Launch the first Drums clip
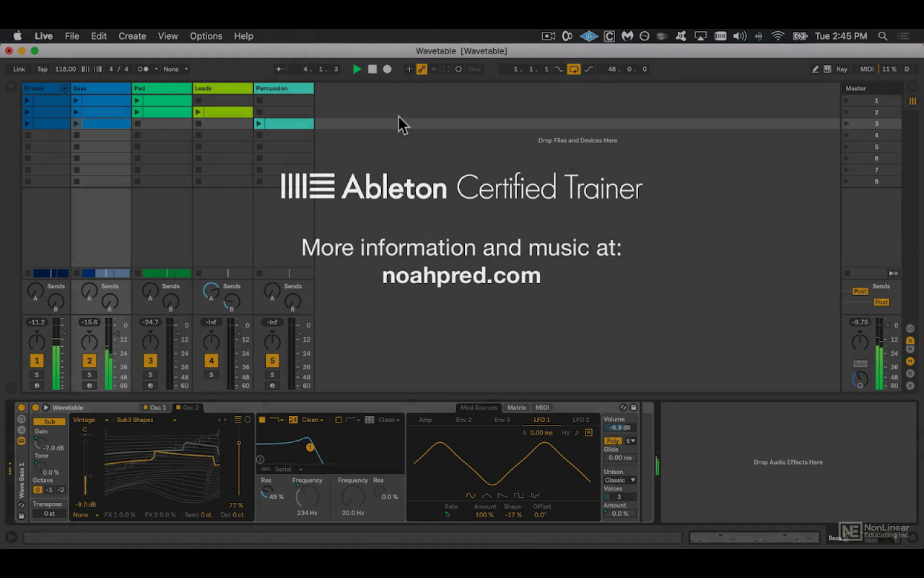This screenshot has height=578, width=924. 27,100
